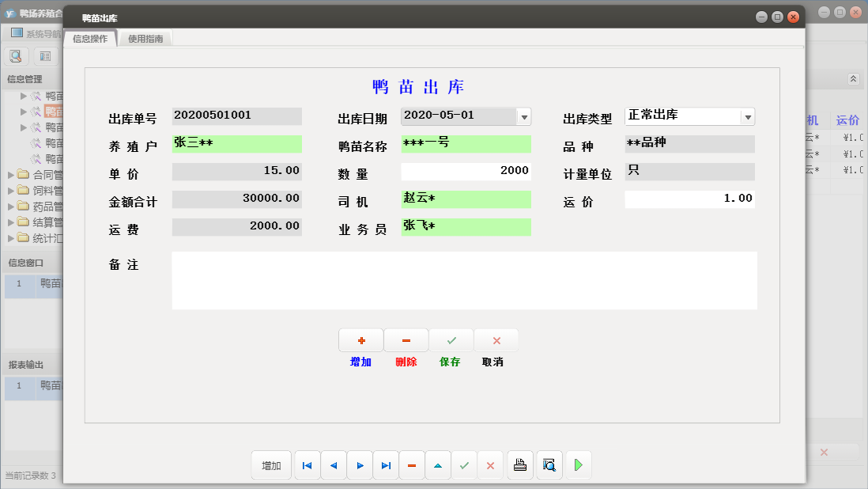
Task: Click the blue edit triangle on the bottom toolbar
Action: click(438, 465)
